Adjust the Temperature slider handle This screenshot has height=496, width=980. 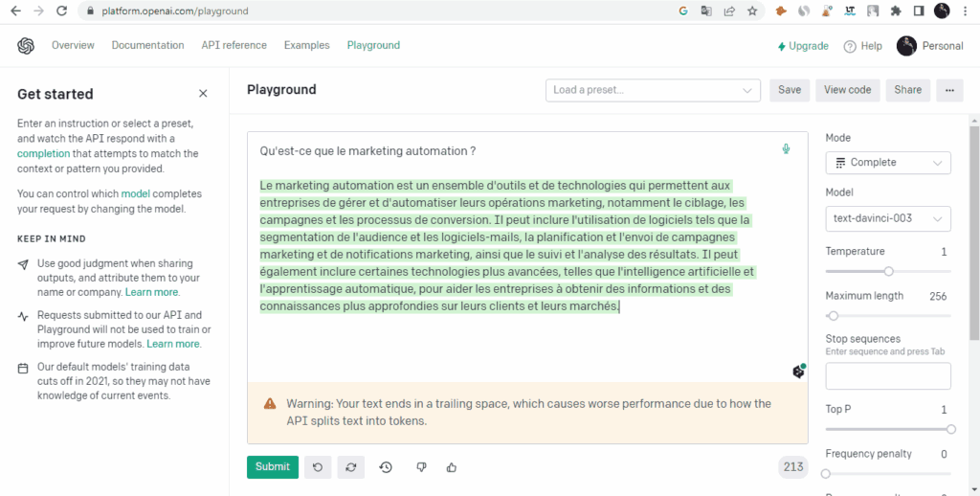(x=889, y=271)
